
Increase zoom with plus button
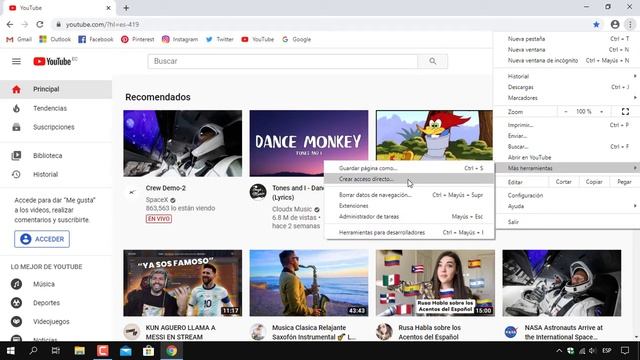pyautogui.click(x=601, y=111)
